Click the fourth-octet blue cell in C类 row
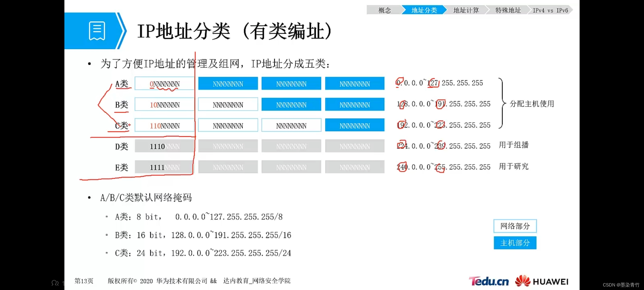 pyautogui.click(x=355, y=125)
